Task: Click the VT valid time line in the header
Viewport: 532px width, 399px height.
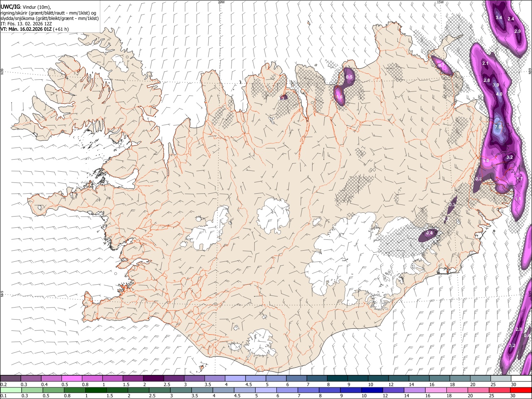Action: (x=34, y=30)
